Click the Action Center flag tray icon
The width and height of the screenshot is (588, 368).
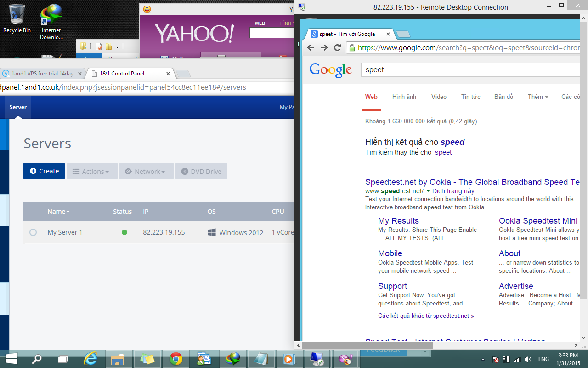(496, 359)
